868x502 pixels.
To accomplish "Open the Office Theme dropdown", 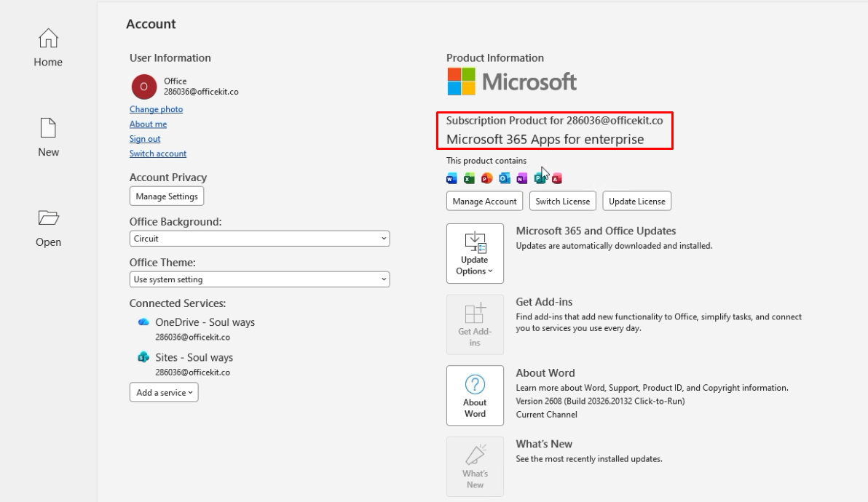I will 260,279.
